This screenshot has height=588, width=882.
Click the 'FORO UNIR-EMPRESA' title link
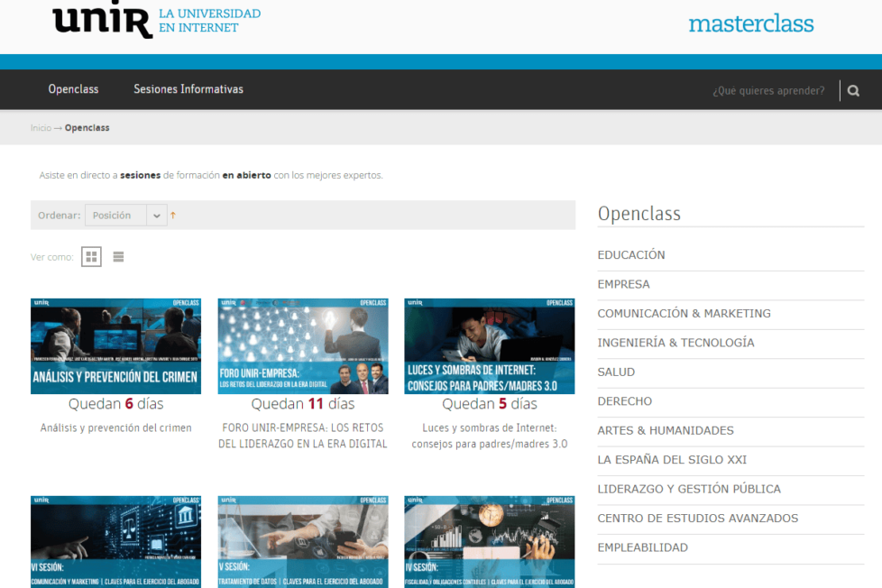[x=303, y=436]
